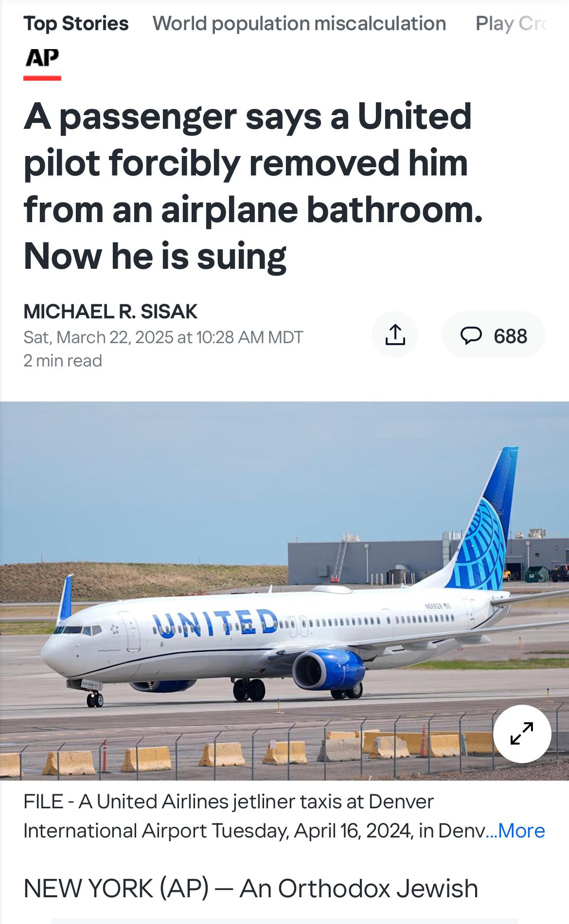Click the article headline text
Viewport: 569px width, 924px height.
coord(253,186)
